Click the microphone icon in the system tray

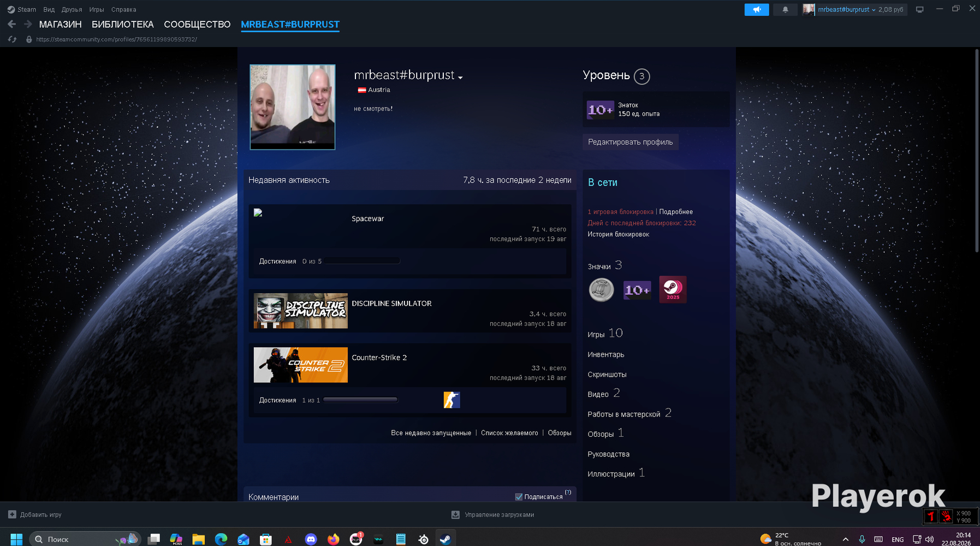[x=862, y=539]
